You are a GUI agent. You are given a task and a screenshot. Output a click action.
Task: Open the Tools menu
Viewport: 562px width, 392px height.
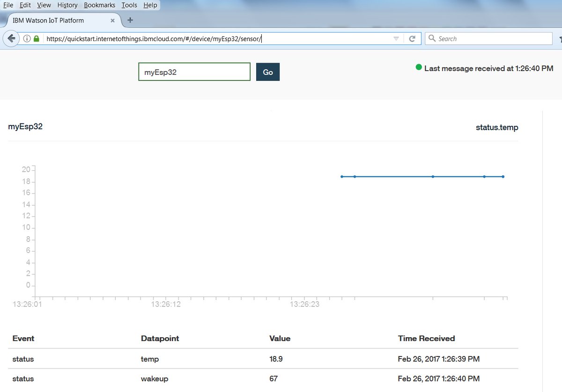tap(129, 5)
